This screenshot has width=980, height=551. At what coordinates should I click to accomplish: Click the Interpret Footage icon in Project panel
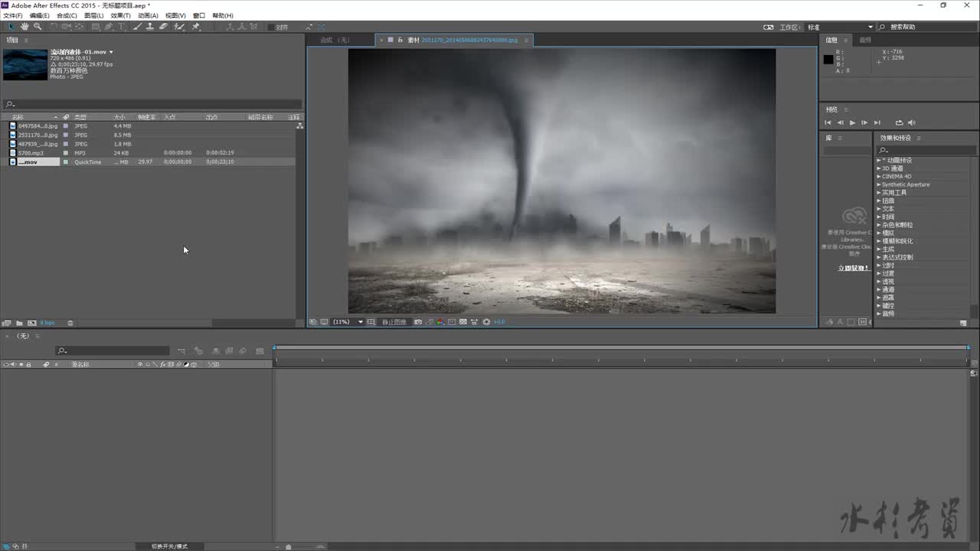click(7, 323)
